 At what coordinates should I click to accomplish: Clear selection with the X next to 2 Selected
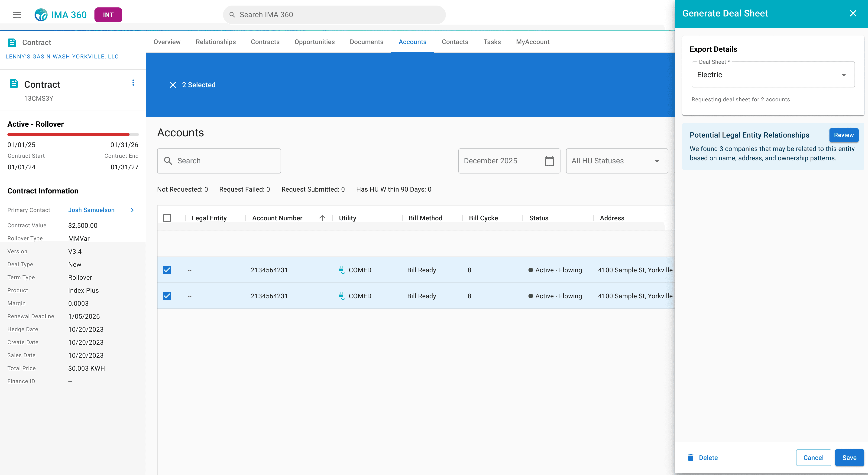(x=173, y=85)
